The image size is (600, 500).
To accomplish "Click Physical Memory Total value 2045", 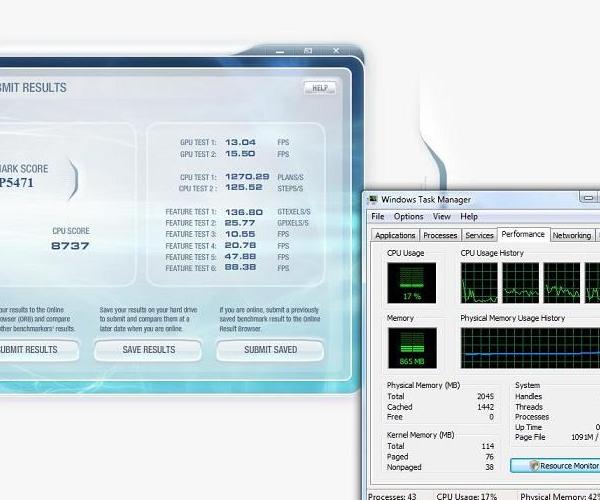I will click(485, 396).
